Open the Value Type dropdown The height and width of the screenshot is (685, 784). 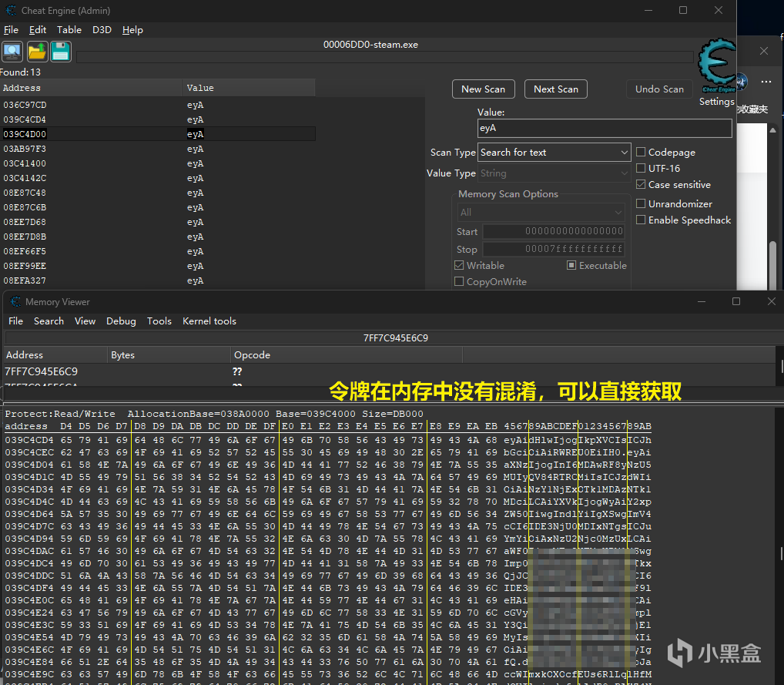554,173
